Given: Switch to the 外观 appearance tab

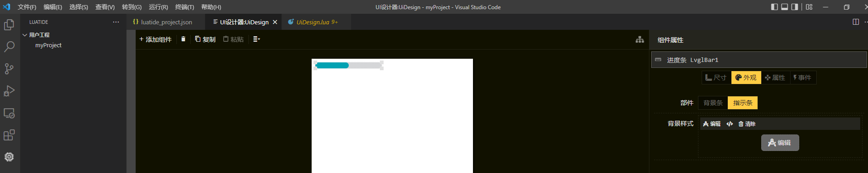Looking at the screenshot, I should coord(746,78).
